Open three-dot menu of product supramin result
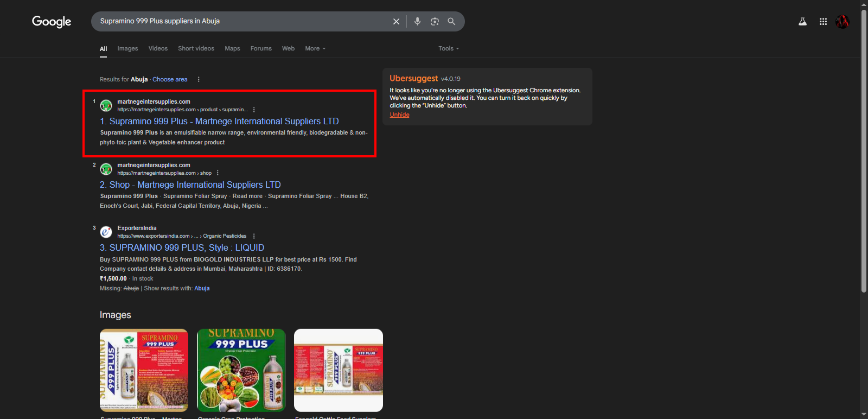The image size is (868, 419). point(254,110)
